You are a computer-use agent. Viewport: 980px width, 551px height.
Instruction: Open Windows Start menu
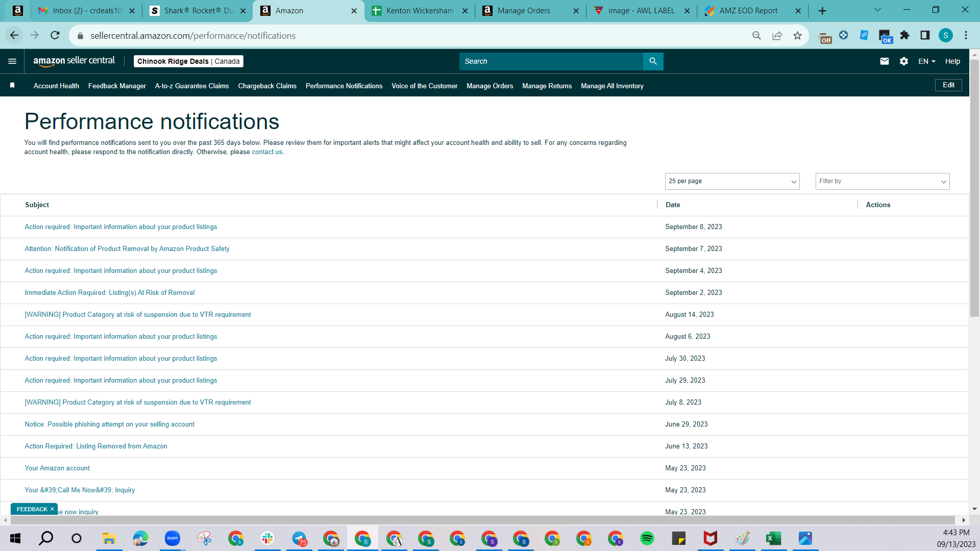(x=15, y=538)
